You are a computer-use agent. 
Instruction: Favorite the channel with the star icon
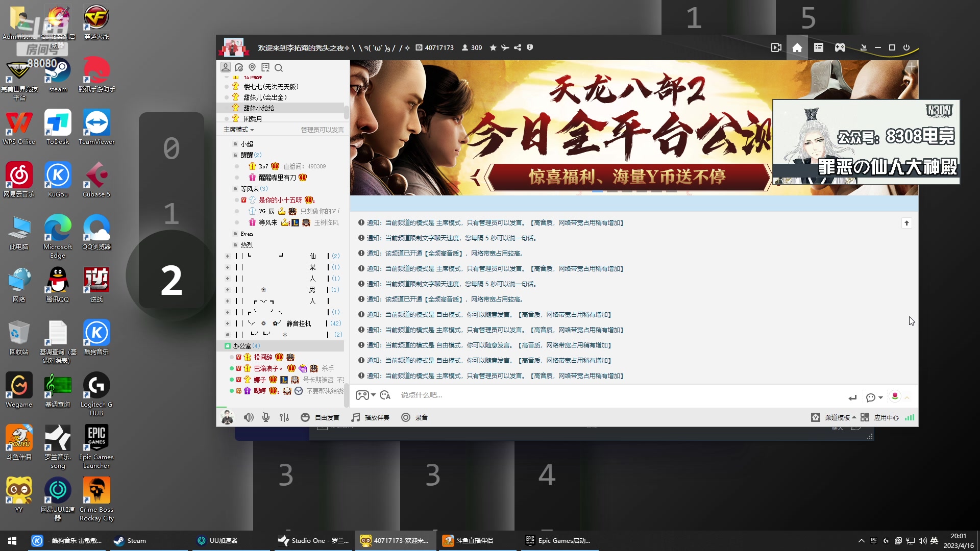coord(493,47)
